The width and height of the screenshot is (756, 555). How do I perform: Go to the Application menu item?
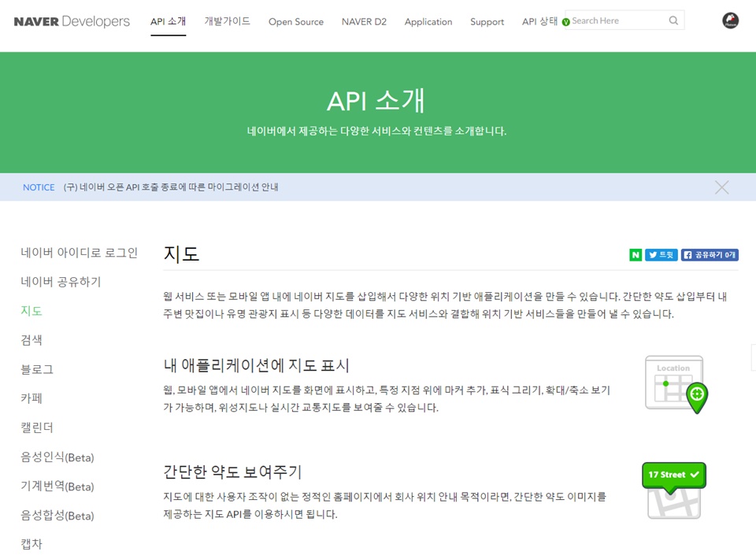click(428, 22)
